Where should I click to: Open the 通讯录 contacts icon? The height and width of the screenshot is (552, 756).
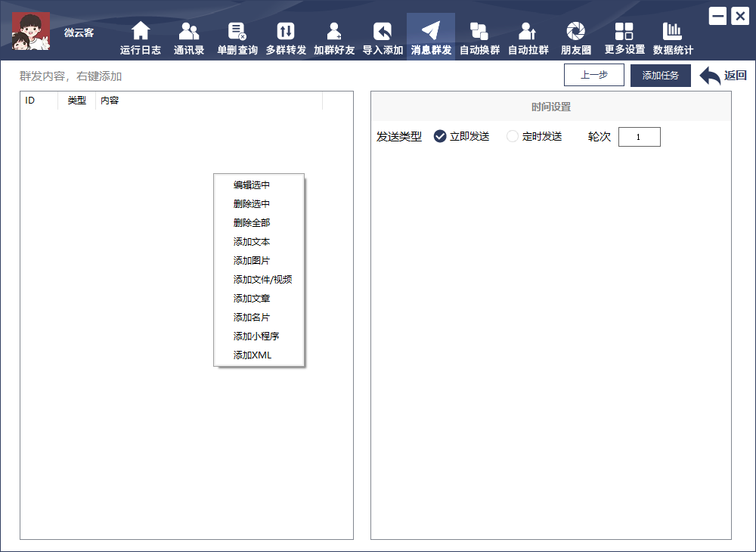point(189,32)
